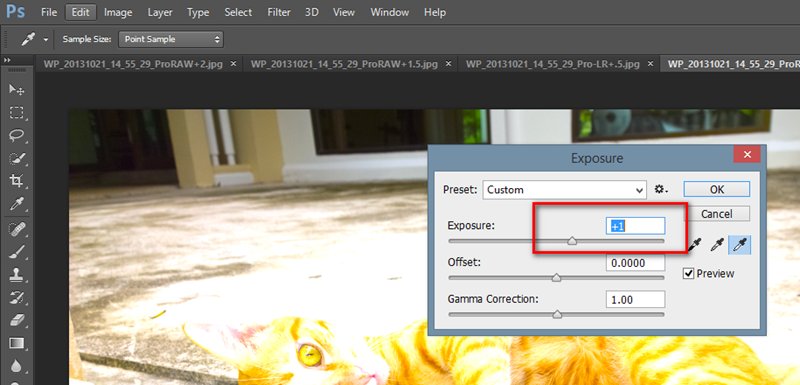Open the Preset dropdown showing Custom
The width and height of the screenshot is (800, 385).
(x=564, y=190)
